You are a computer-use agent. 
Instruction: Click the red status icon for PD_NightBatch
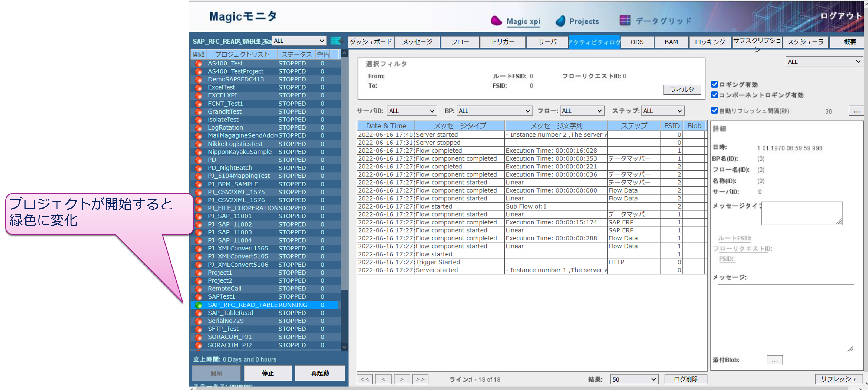[199, 168]
